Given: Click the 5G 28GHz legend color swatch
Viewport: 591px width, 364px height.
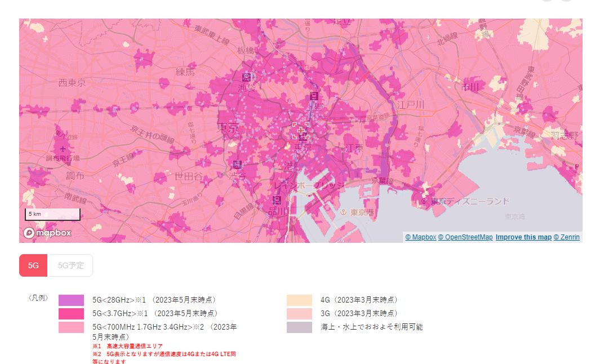Looking at the screenshot, I should click(71, 300).
